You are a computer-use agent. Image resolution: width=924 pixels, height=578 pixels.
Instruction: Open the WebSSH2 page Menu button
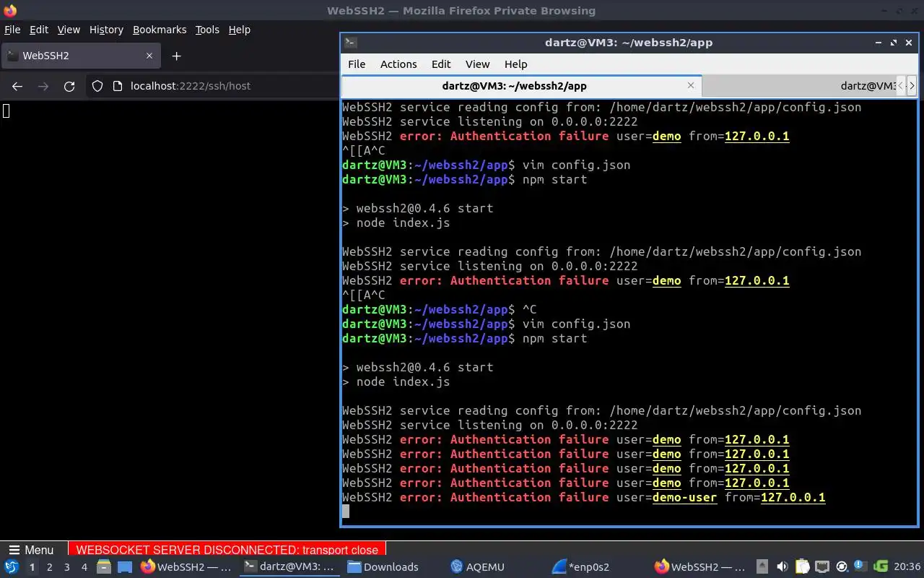(31, 550)
